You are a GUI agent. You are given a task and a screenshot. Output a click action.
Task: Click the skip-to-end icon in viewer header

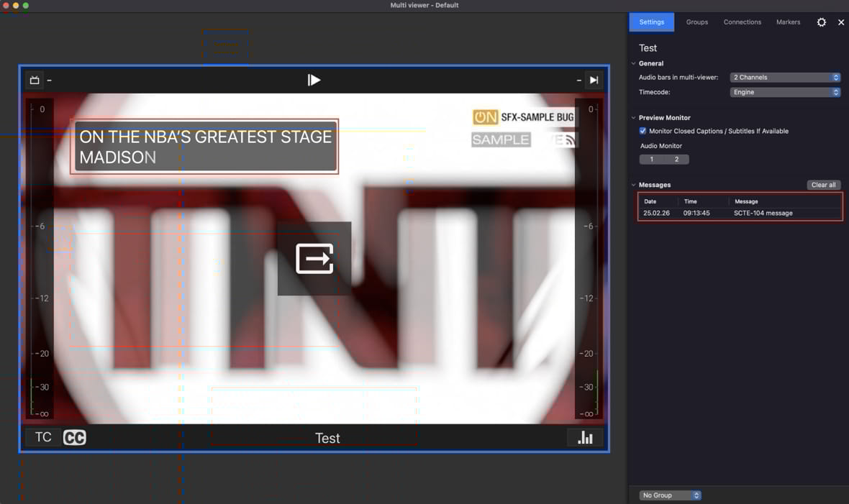tap(594, 80)
